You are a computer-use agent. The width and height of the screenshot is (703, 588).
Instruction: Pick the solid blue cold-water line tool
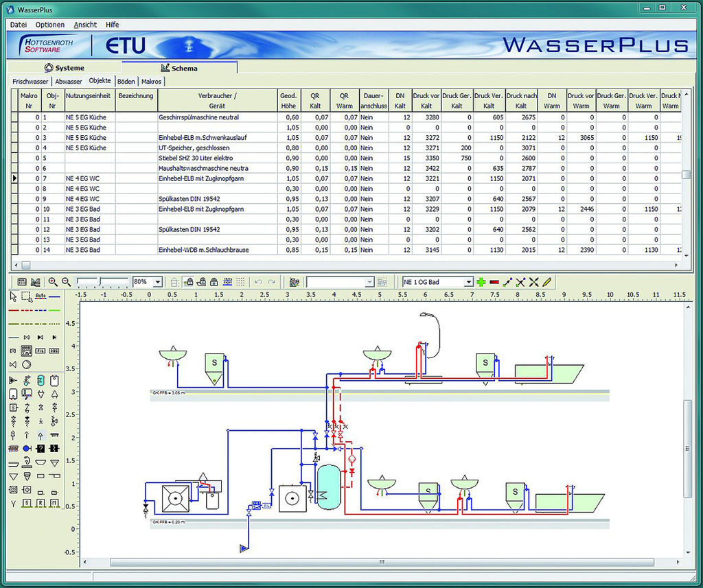pos(54,296)
